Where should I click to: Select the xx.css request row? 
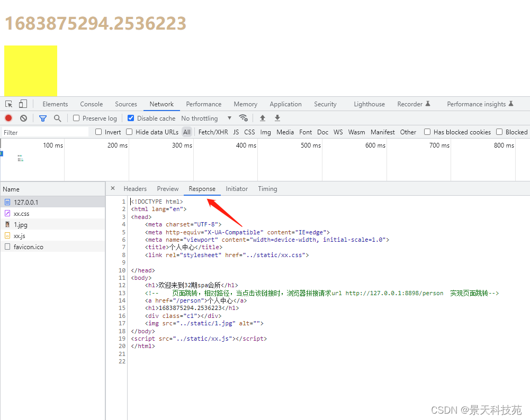[x=53, y=213]
